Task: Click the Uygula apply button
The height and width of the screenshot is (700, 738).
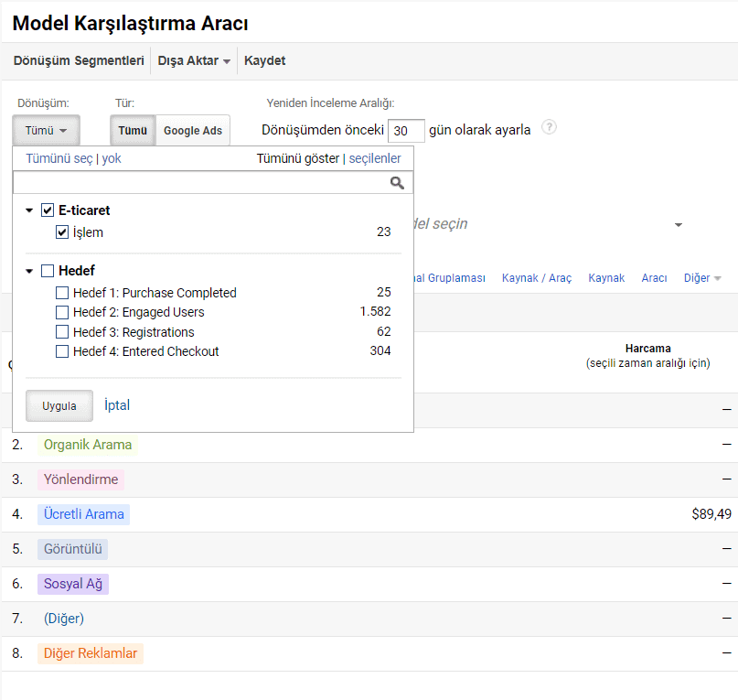Action: click(x=59, y=406)
